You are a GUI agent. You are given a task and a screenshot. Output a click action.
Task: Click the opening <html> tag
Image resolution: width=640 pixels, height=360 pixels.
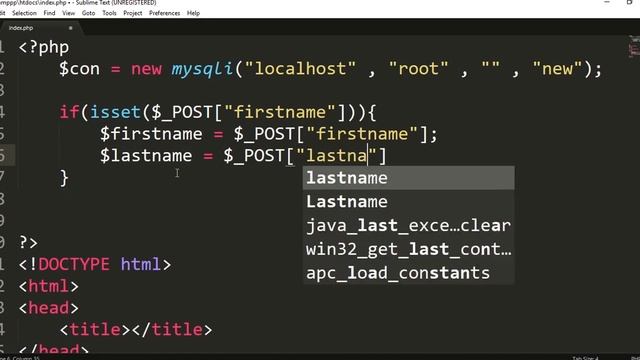tap(49, 286)
